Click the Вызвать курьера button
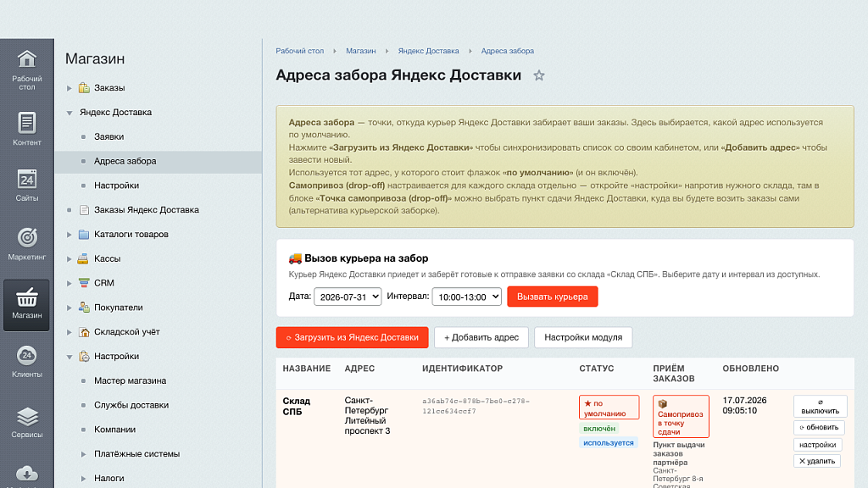868x488 pixels. pyautogui.click(x=553, y=297)
